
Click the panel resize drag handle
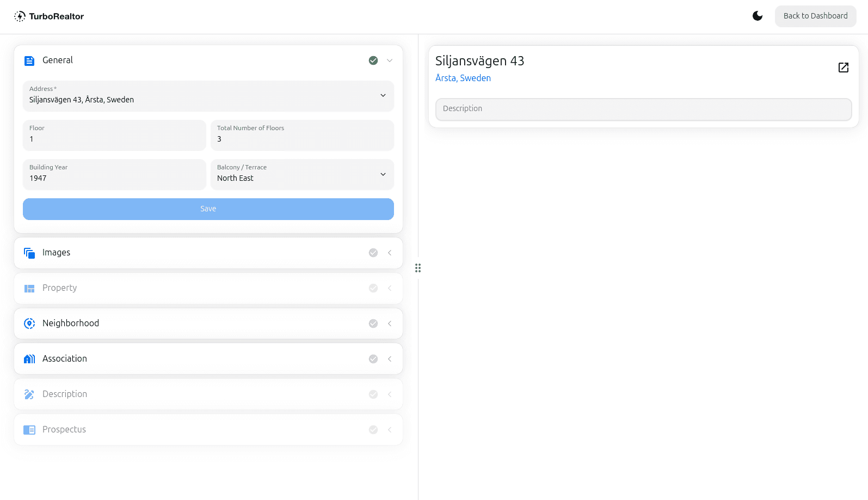[418, 268]
